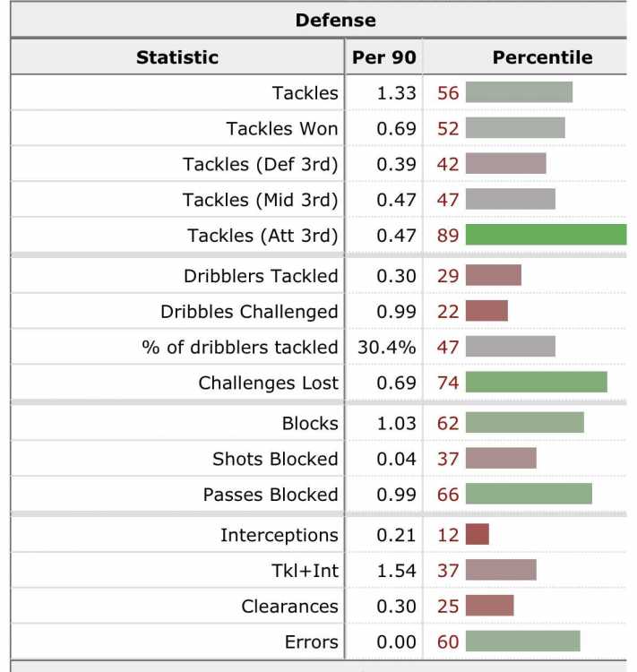Screen dimensions: 637x672
Task: Click the Clearances percentile bar
Action: [x=489, y=606]
